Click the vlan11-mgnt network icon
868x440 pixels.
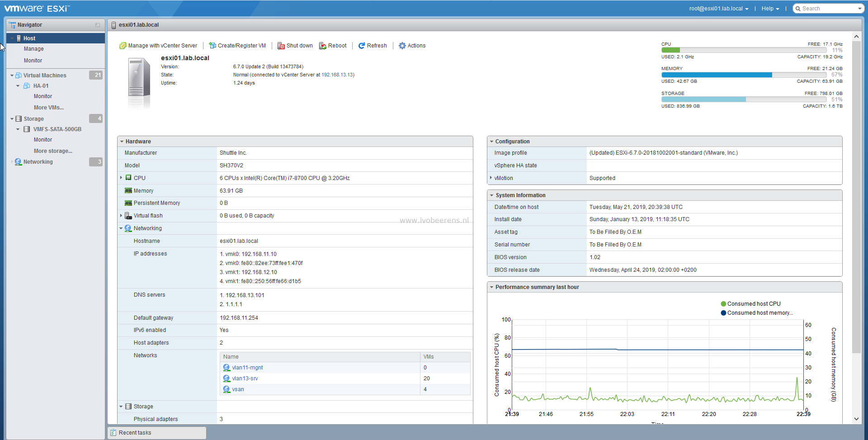point(226,368)
